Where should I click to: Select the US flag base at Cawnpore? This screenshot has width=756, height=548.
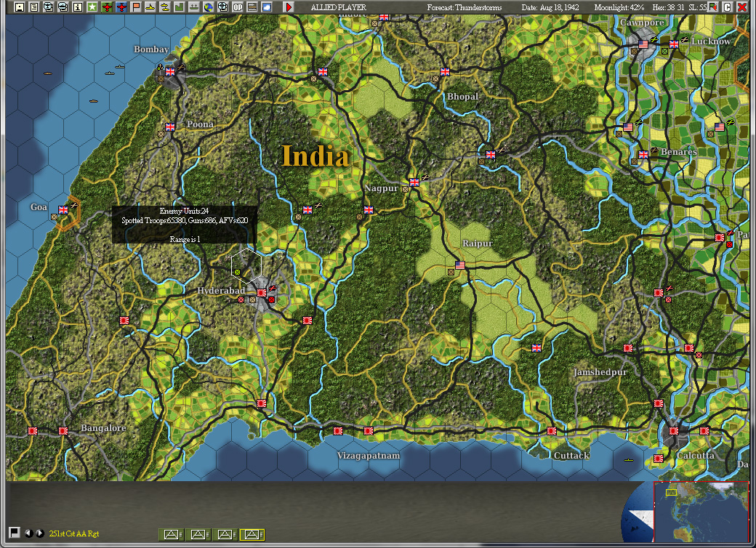pos(643,44)
